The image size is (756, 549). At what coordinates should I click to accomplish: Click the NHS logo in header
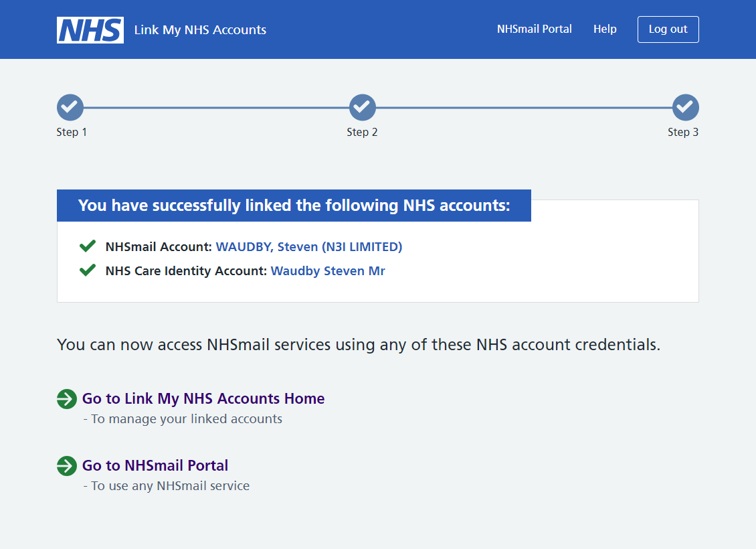click(90, 30)
